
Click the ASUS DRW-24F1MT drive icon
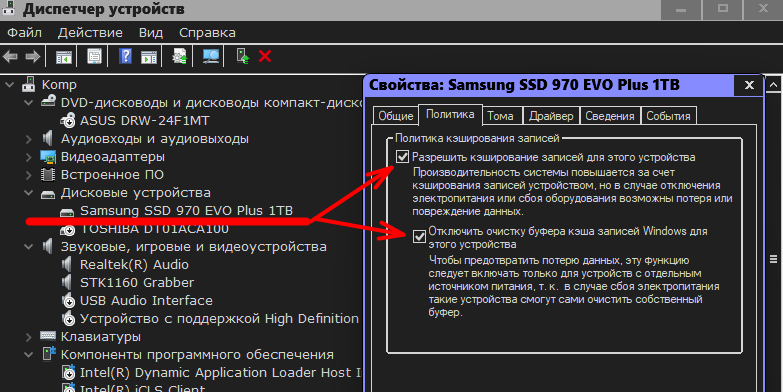tap(67, 120)
